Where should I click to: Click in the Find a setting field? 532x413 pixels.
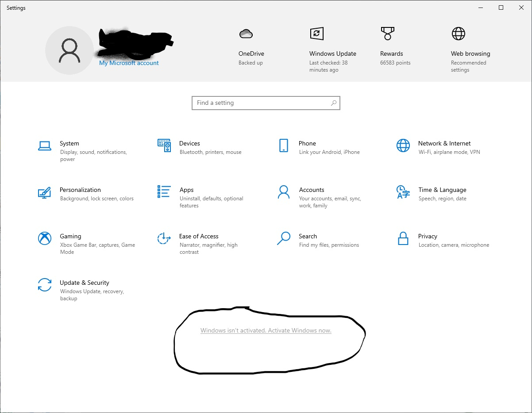tap(266, 103)
